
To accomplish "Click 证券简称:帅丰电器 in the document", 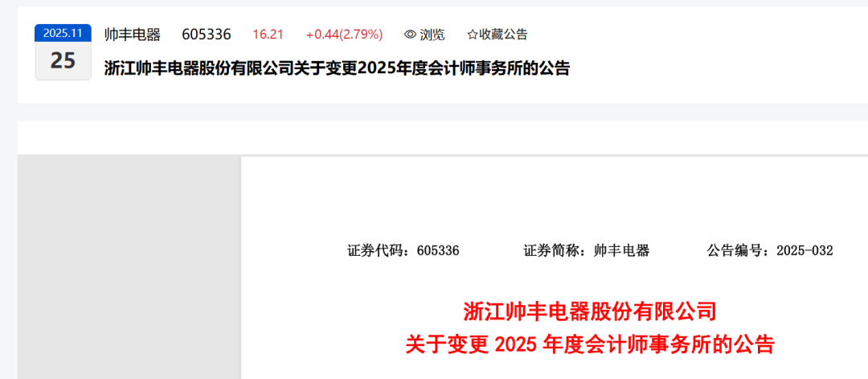I will tap(586, 250).
